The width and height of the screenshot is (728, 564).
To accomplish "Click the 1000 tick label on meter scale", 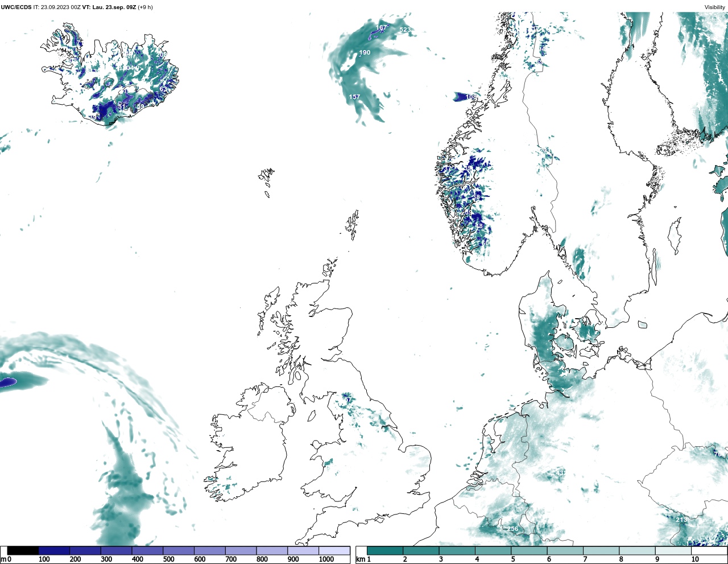I will (x=326, y=559).
